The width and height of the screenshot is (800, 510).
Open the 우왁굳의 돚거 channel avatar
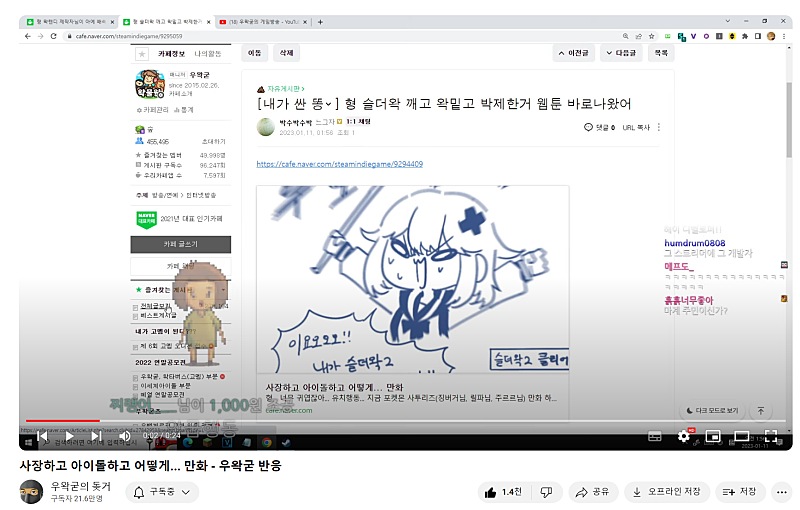click(31, 492)
